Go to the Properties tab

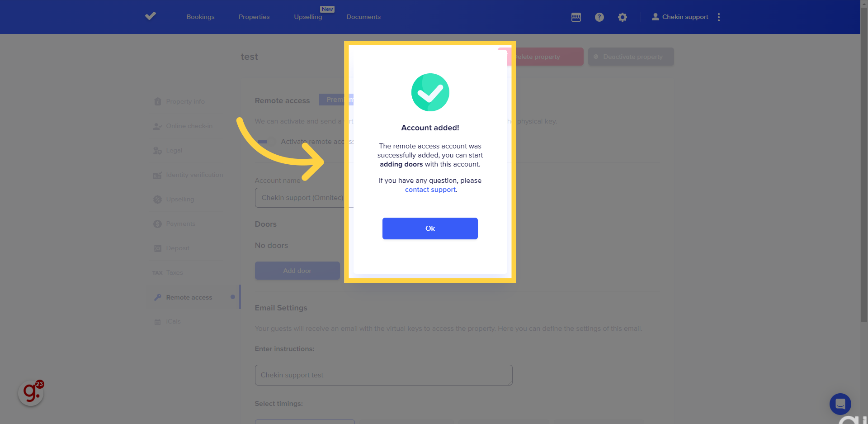(254, 17)
